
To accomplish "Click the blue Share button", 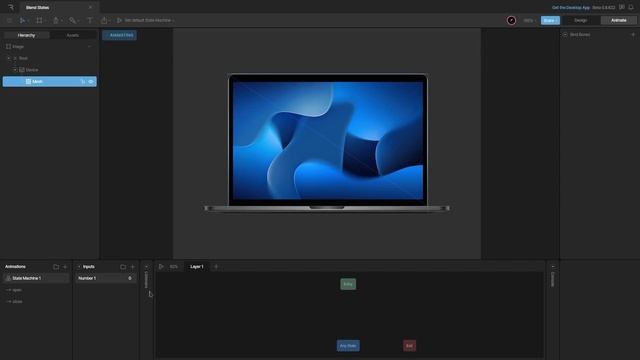I will [x=550, y=20].
